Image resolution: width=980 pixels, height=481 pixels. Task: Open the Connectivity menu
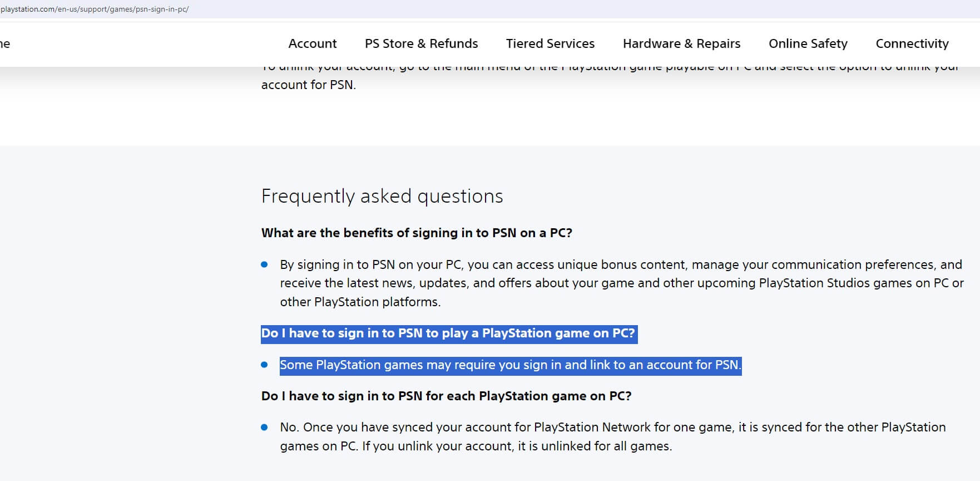coord(912,43)
